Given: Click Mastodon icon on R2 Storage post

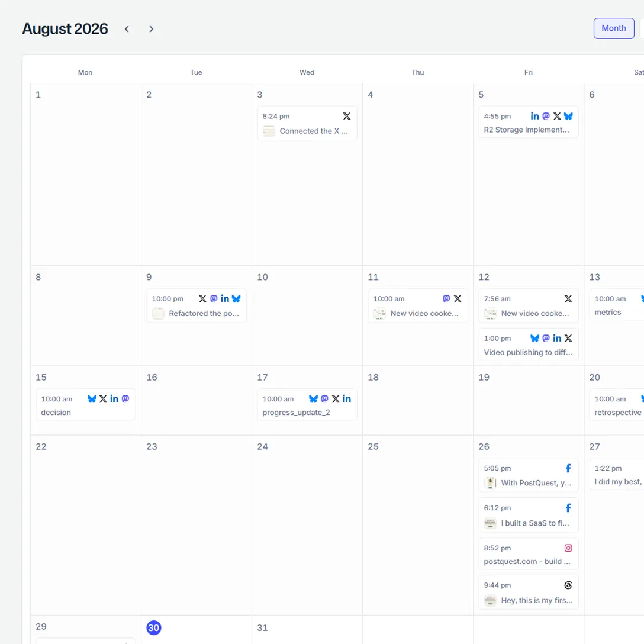Looking at the screenshot, I should tap(546, 116).
